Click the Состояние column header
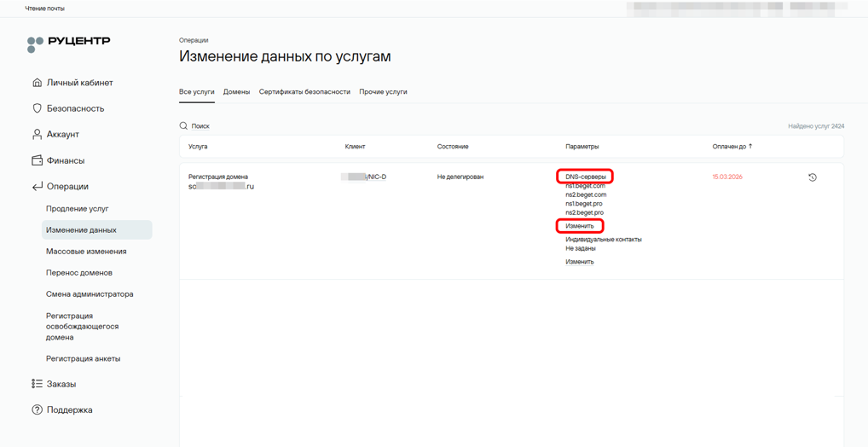This screenshot has height=447, width=868. click(x=453, y=147)
